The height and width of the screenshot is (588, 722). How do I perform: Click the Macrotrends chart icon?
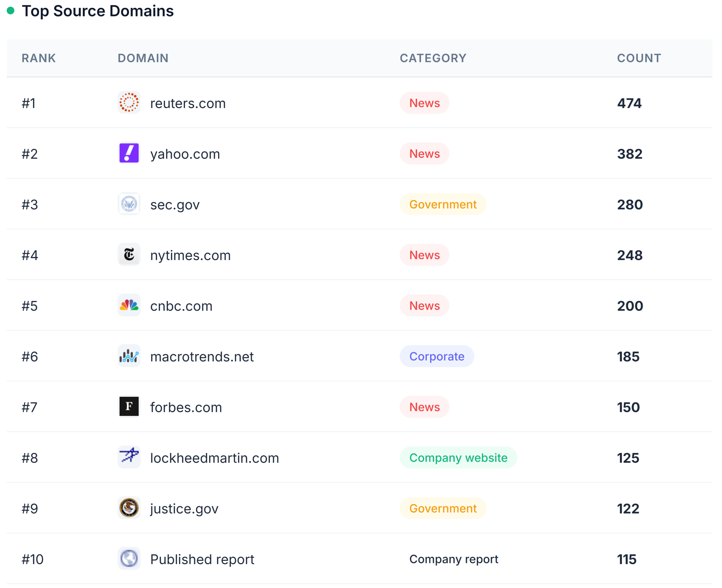[129, 356]
